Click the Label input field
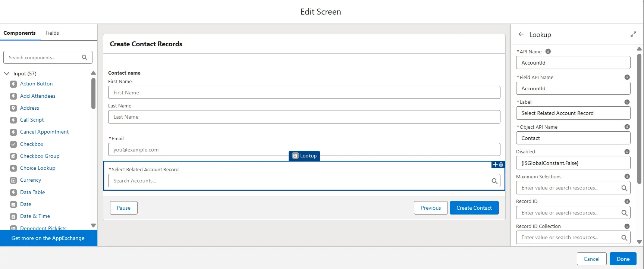Screen dimensions: 644x269 [x=573, y=113]
